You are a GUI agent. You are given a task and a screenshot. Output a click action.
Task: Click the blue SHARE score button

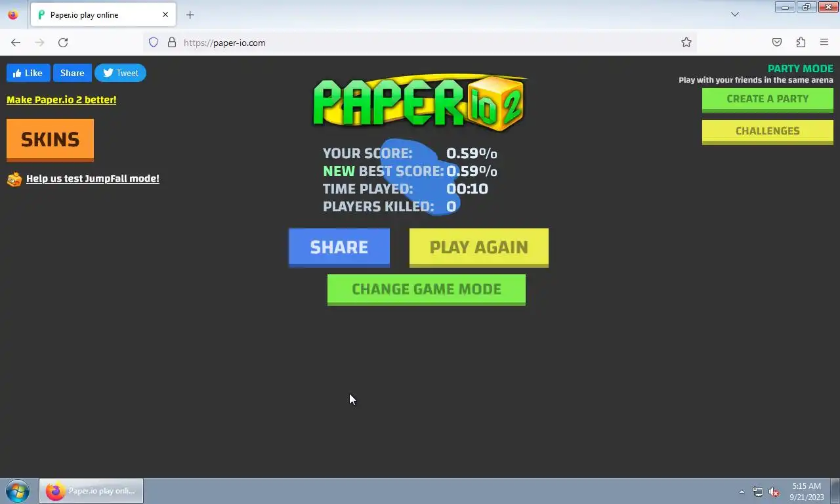[x=339, y=247]
